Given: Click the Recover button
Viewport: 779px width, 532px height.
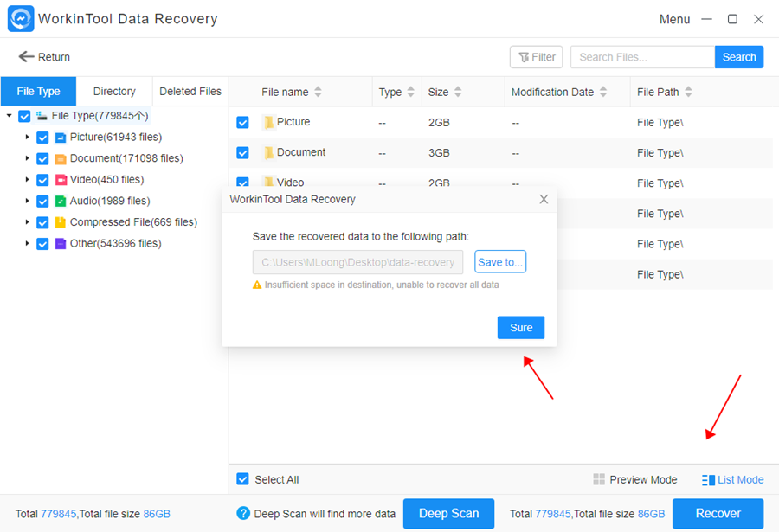Looking at the screenshot, I should point(718,514).
